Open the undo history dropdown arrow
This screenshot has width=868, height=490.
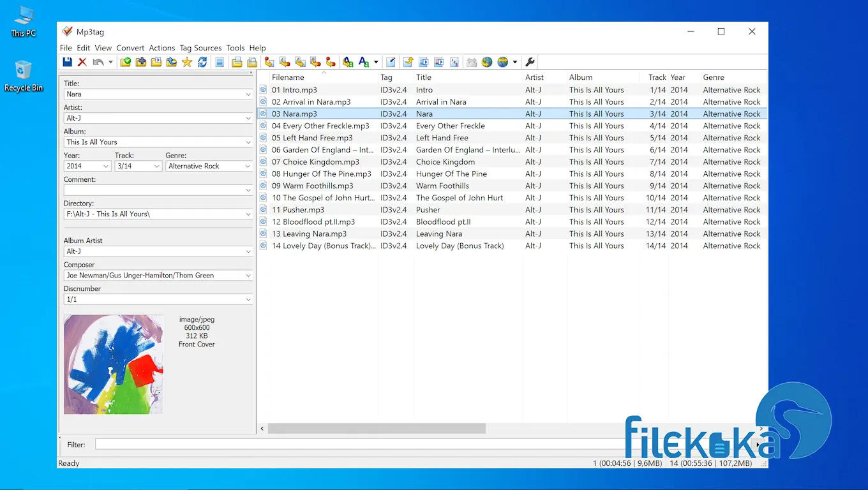pyautogui.click(x=110, y=63)
